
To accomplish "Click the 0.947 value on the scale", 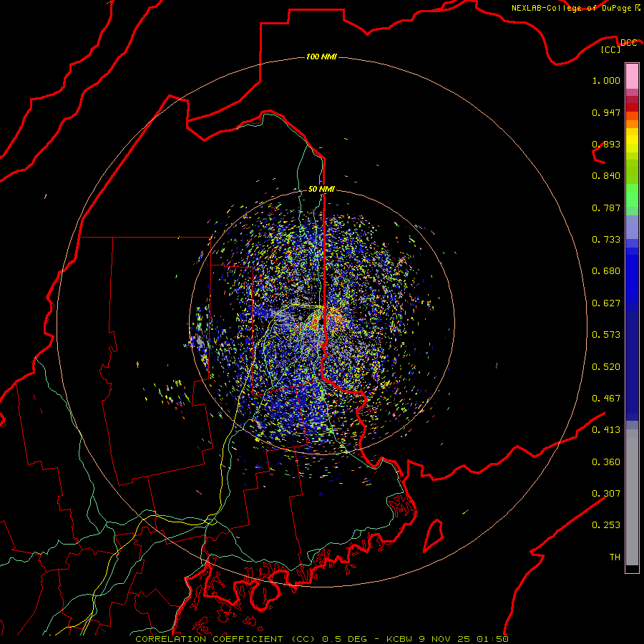I will point(606,112).
